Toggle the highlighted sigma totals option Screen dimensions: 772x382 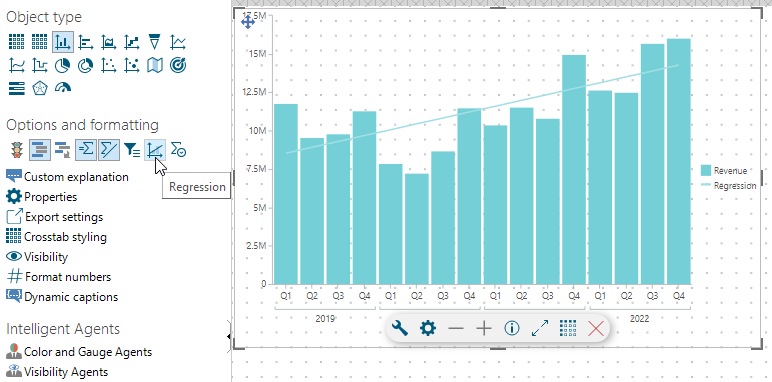[86, 150]
